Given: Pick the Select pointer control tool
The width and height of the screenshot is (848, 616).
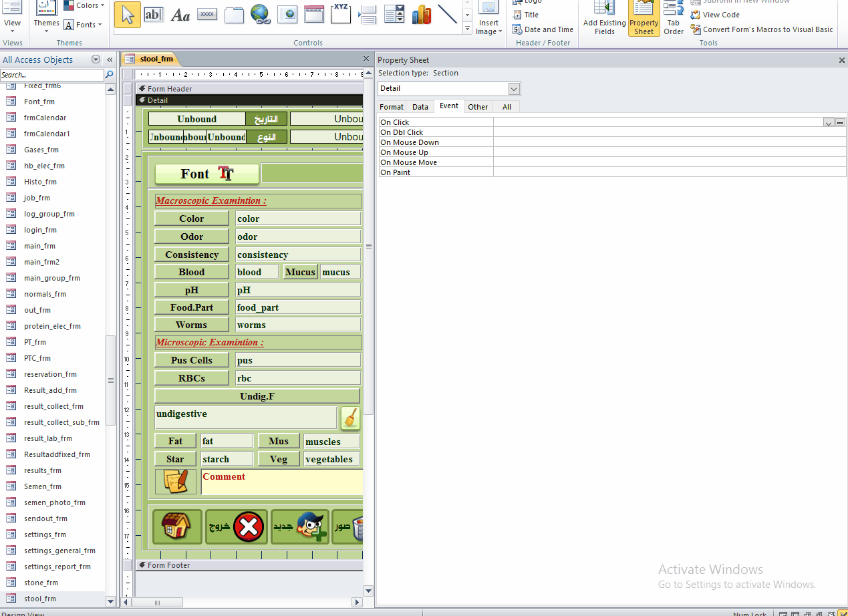Looking at the screenshot, I should pyautogui.click(x=127, y=14).
